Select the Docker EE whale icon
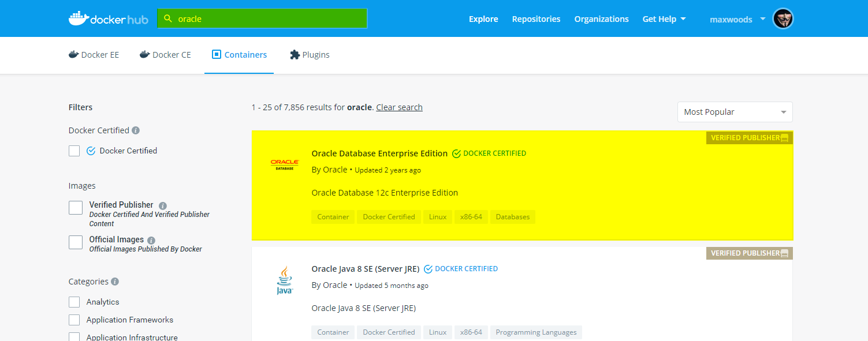868x341 pixels. click(x=74, y=54)
